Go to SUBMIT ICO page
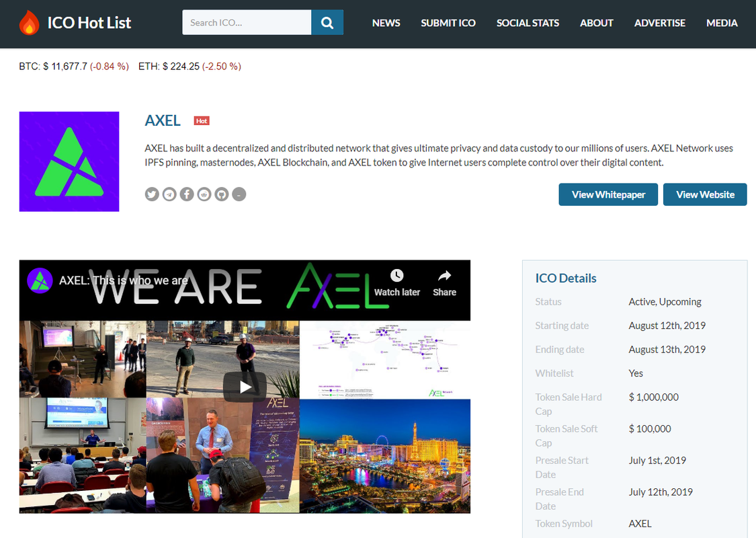This screenshot has width=756, height=538. tap(448, 23)
